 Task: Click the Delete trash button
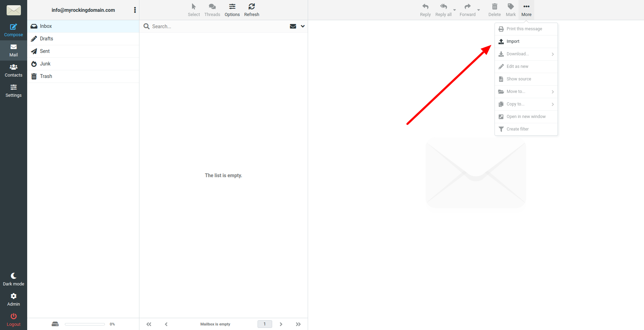(x=495, y=10)
